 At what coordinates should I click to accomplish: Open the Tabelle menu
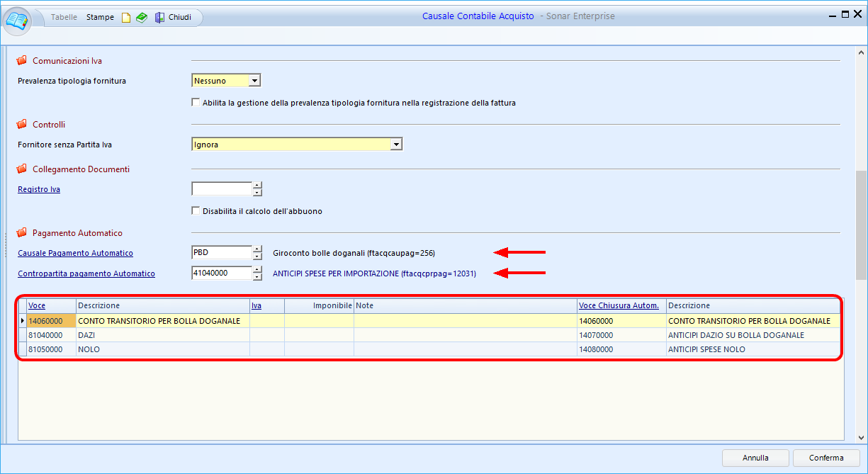[64, 17]
